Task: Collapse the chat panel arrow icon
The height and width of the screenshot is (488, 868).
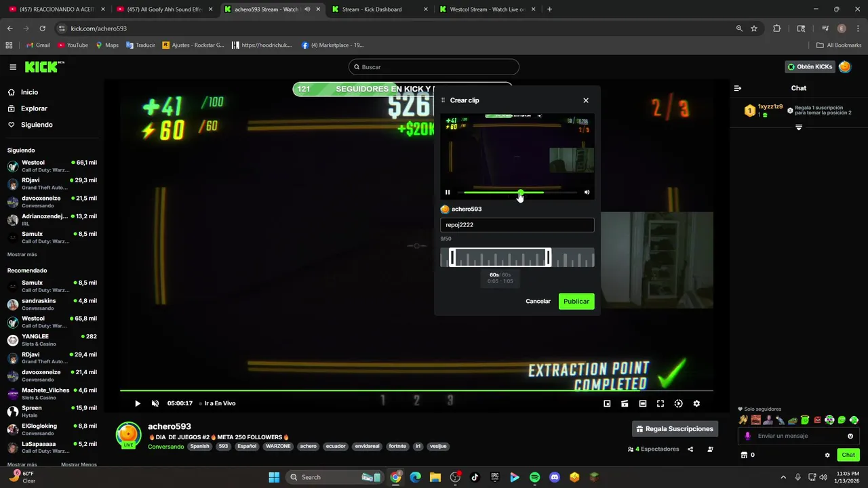Action: click(x=738, y=88)
